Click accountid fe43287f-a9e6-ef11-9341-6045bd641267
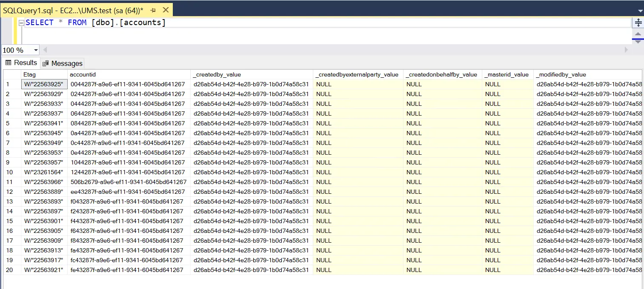Viewport: 644px width, 289px height. coord(129,270)
